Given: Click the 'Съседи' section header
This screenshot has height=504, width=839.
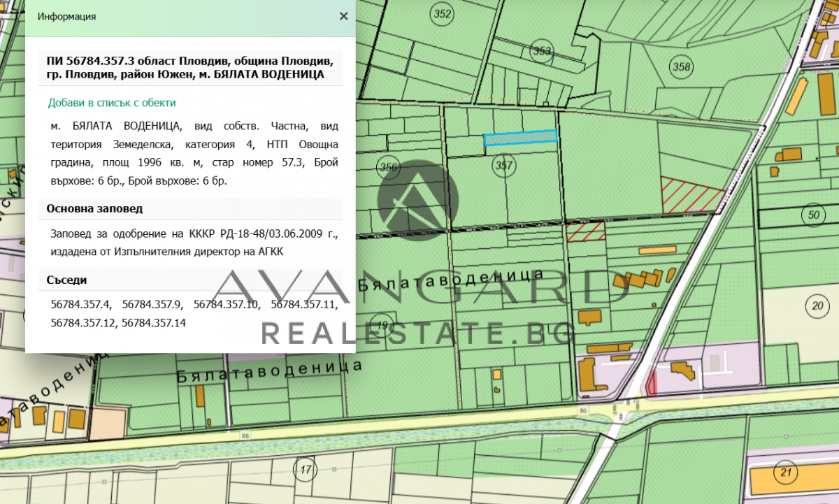Looking at the screenshot, I should (67, 280).
